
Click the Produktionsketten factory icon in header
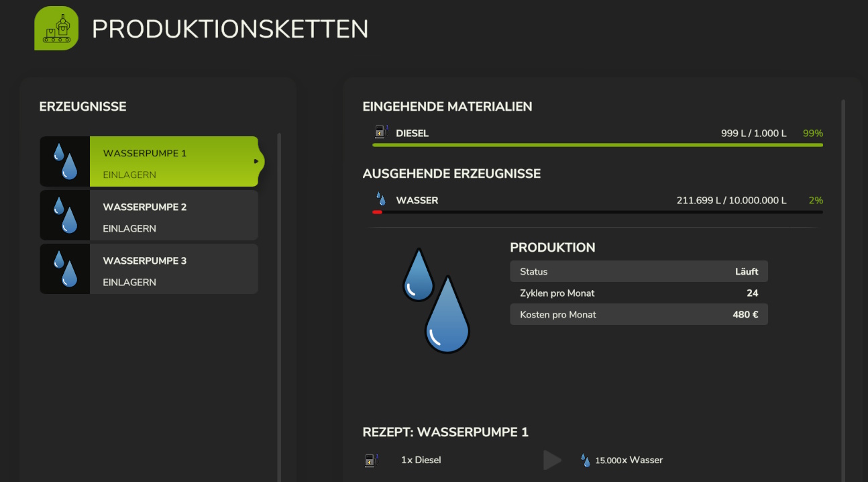click(x=56, y=28)
